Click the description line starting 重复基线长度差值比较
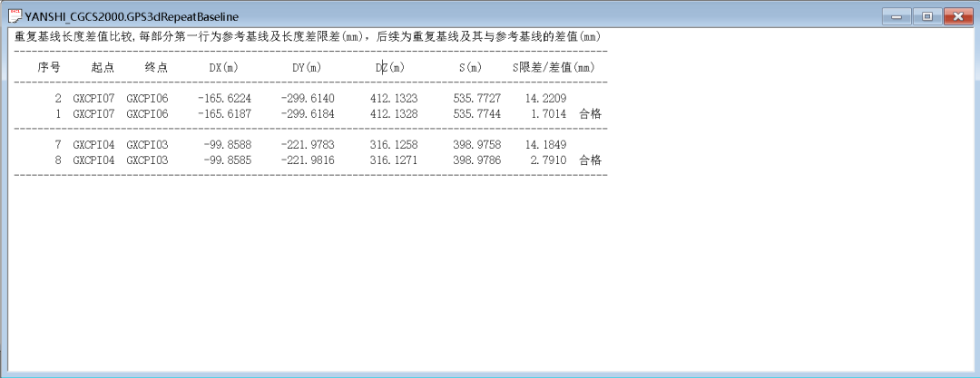This screenshot has width=980, height=378. point(308,37)
